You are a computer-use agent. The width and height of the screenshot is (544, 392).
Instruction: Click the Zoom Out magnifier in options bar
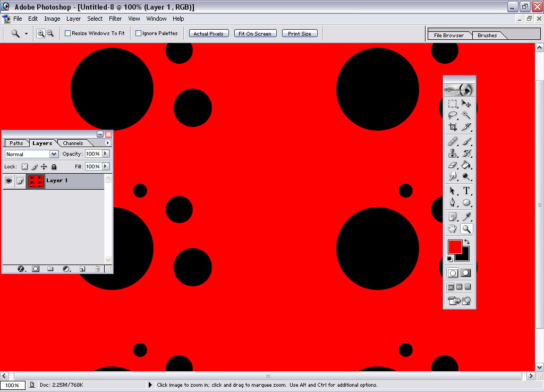click(x=50, y=33)
